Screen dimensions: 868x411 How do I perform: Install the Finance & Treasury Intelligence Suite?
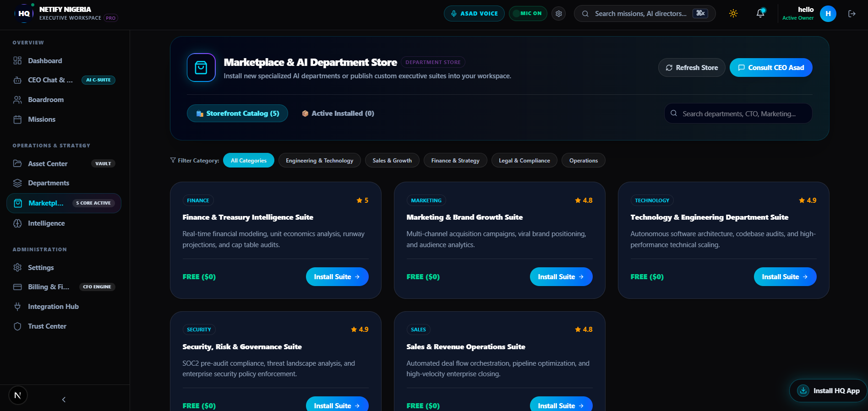pos(337,277)
